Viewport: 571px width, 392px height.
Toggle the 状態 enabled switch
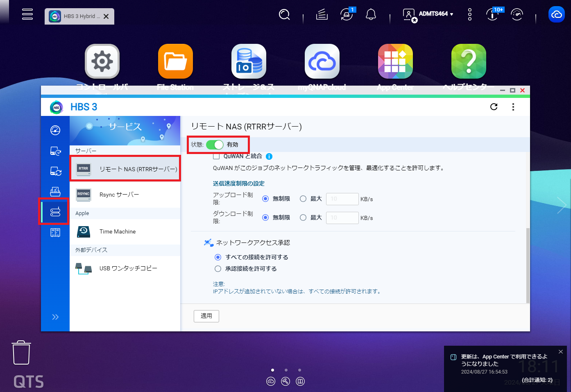tap(215, 145)
